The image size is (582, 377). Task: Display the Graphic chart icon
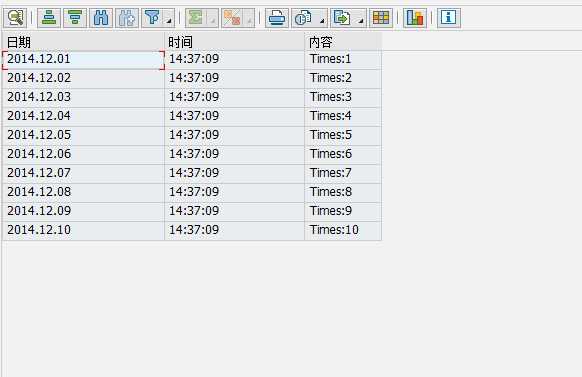coord(415,18)
